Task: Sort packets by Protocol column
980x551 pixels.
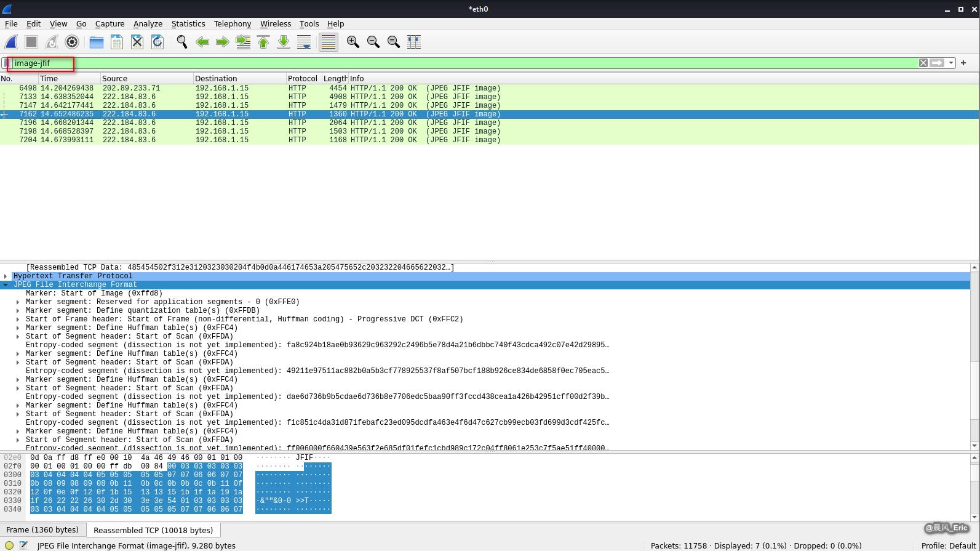Action: [303, 78]
